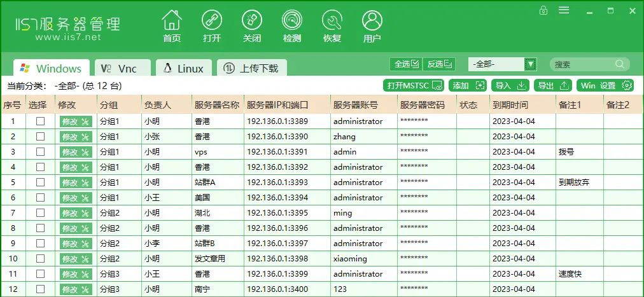Click 修改 for server account zhang
644x297 pixels.
[x=76, y=137]
